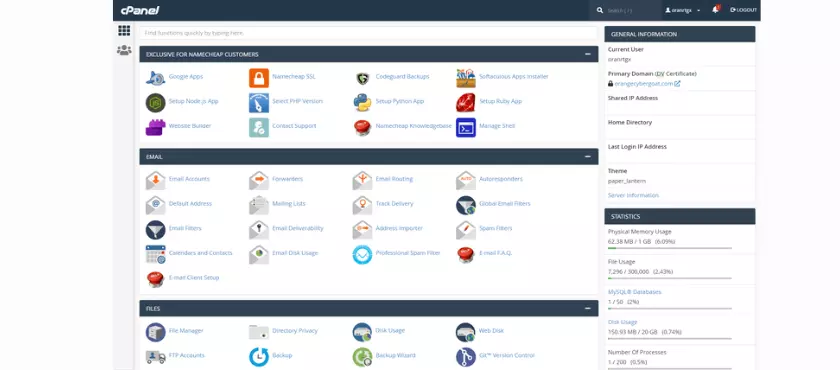
Task: Click the Email Deliverability link
Action: tap(298, 228)
